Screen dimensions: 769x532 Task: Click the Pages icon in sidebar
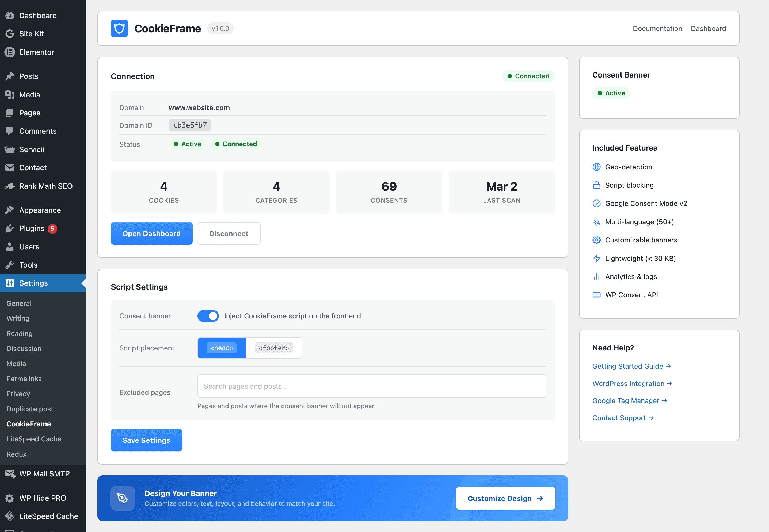point(10,113)
